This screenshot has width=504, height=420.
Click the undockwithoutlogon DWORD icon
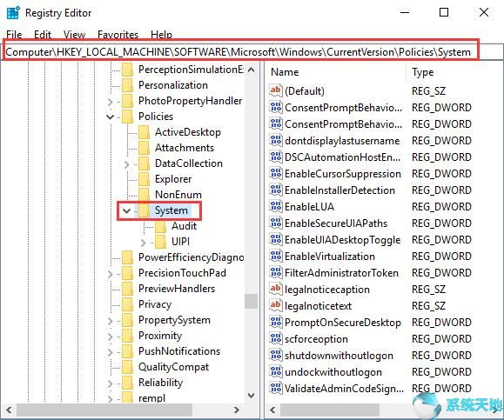(x=275, y=372)
